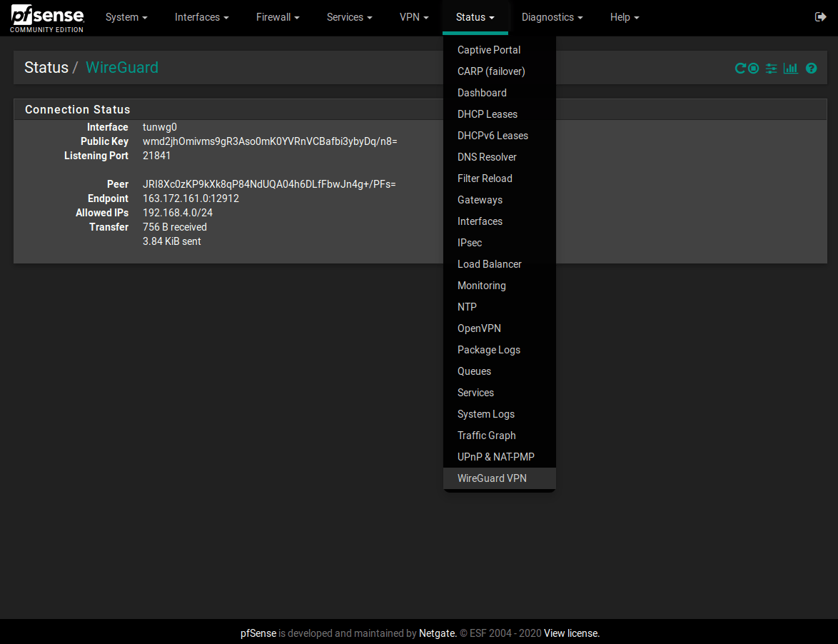
Task: Select WireGuard VPN from Status menu
Action: (492, 478)
